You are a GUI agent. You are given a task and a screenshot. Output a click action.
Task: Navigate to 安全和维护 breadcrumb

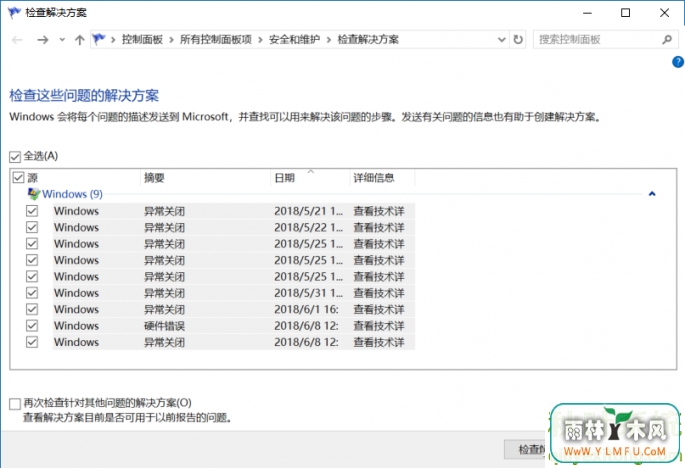point(294,40)
